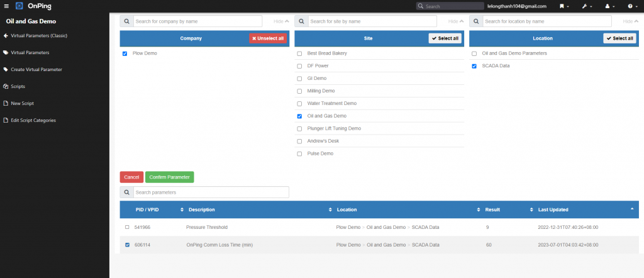Check Best Bread Bakery site
Screen dimensions: 644x278
pyautogui.click(x=299, y=53)
